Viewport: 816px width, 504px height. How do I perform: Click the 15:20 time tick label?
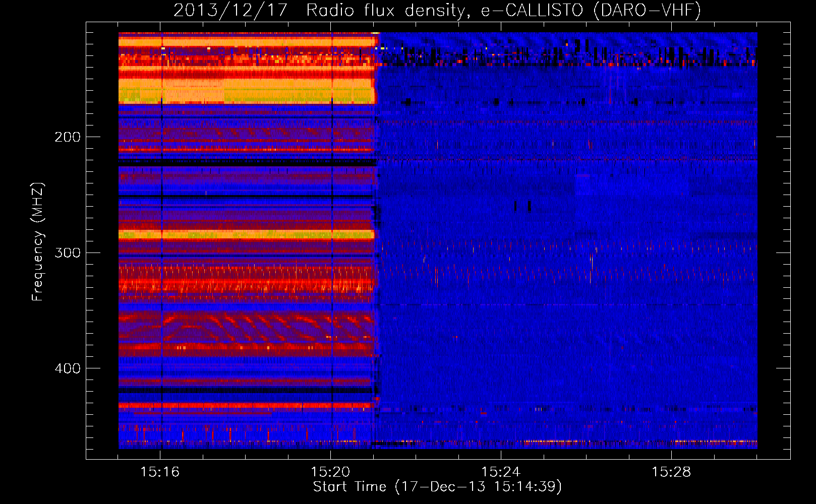330,472
